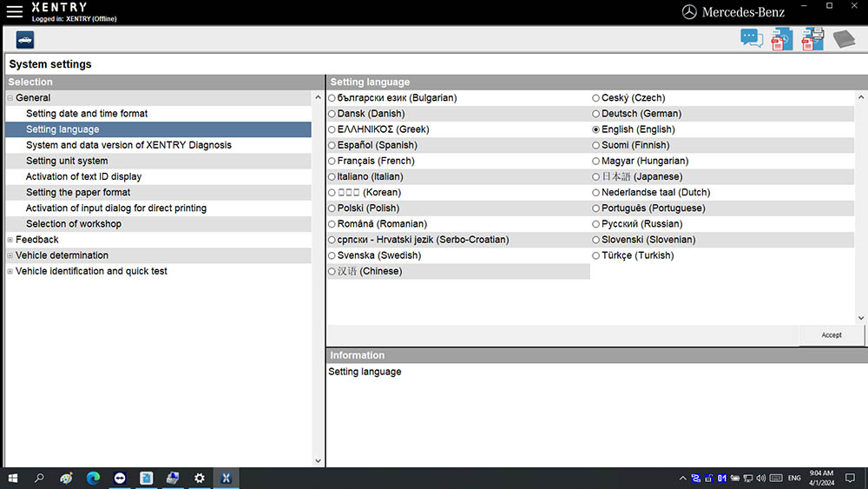Select Italiano (Italian) radio button

click(332, 177)
